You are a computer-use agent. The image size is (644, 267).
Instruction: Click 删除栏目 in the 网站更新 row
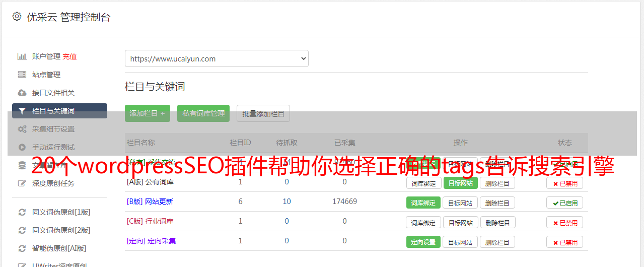coord(497,203)
